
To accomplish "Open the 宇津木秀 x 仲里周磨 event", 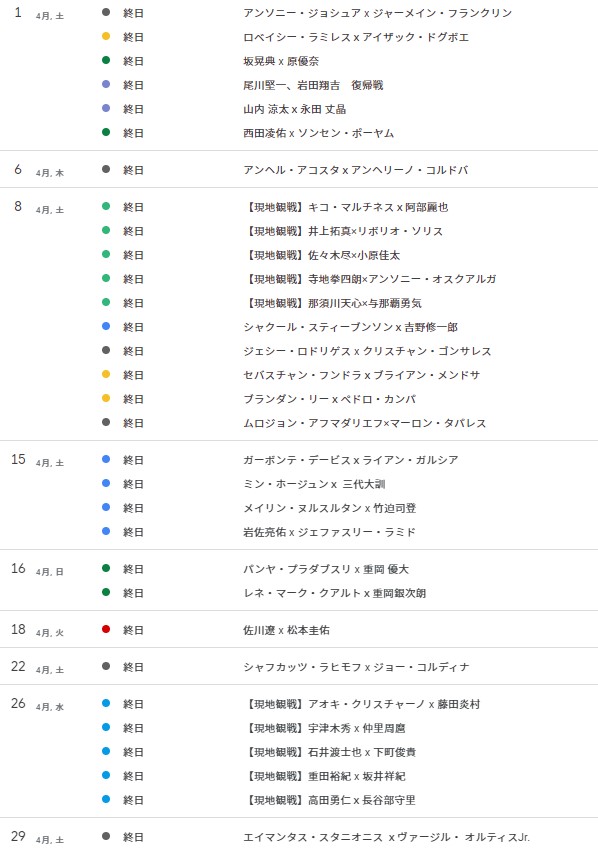I will tap(325, 728).
